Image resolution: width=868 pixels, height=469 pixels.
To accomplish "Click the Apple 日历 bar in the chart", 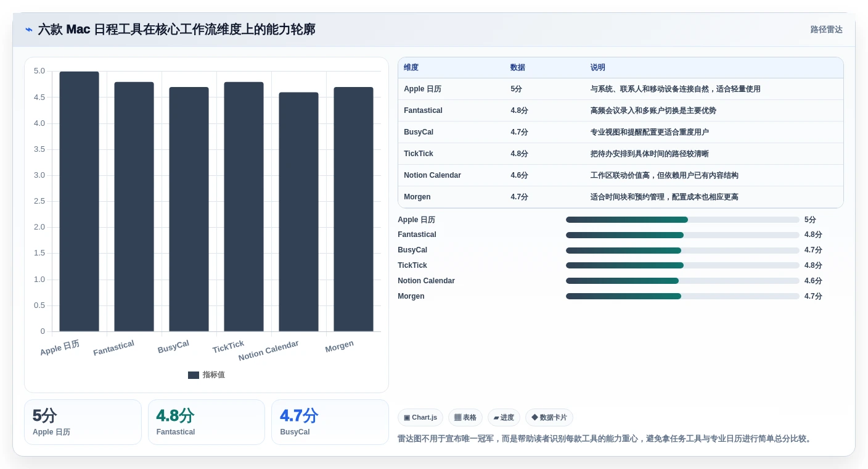I will (x=79, y=202).
